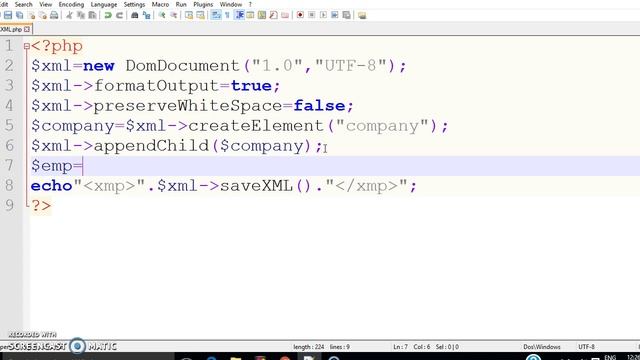Click the closing ?> tag on line 9
Image resolution: width=640 pixels, height=360 pixels.
41,205
